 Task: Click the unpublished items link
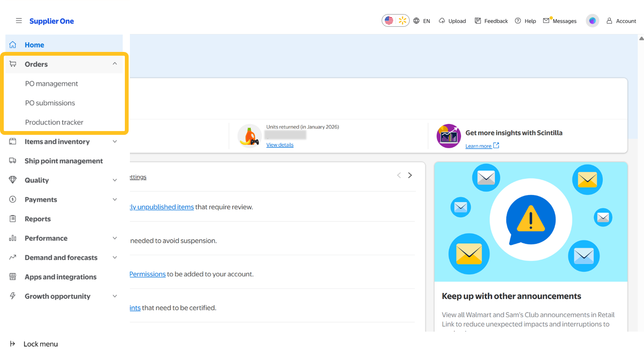162,207
